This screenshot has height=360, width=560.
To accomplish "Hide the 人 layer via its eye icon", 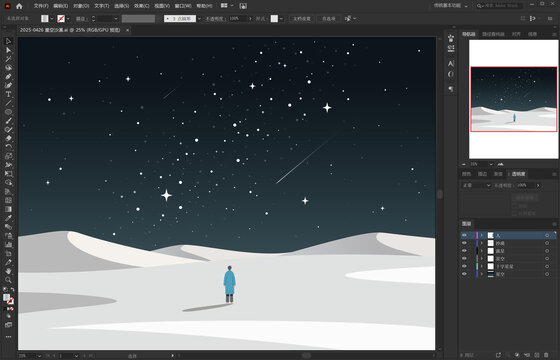I will pos(464,235).
